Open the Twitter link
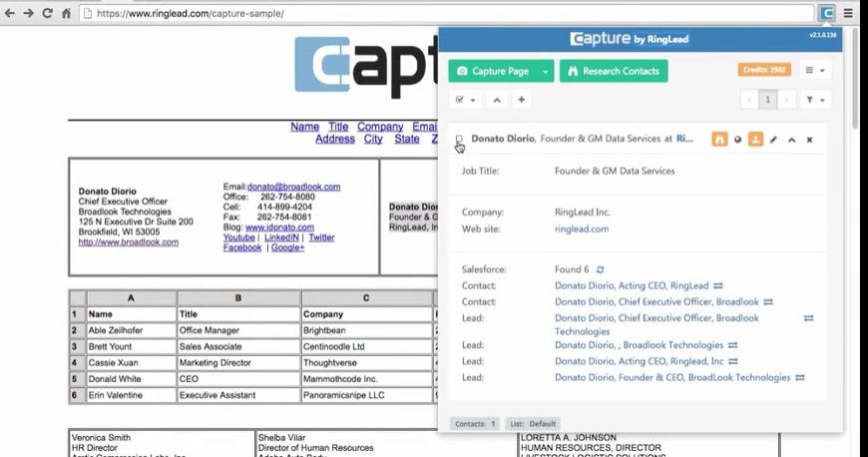Screen dimensions: 868x457 [x=321, y=237]
